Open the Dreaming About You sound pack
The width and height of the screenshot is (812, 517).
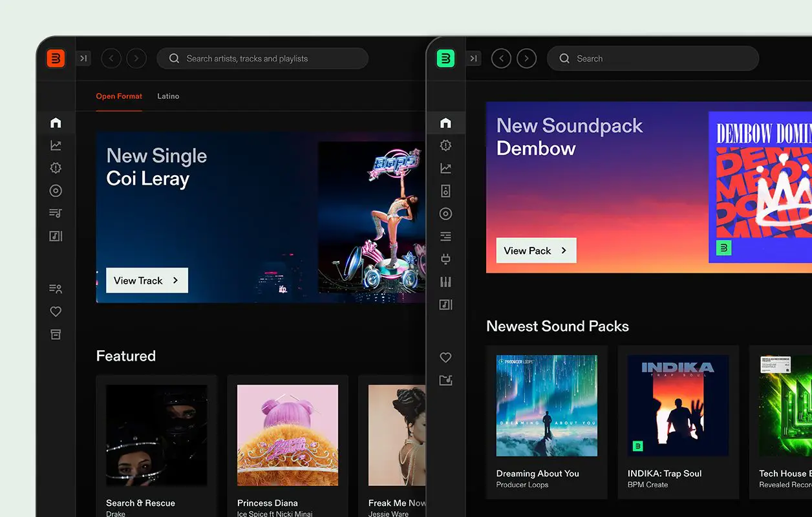[x=546, y=406]
